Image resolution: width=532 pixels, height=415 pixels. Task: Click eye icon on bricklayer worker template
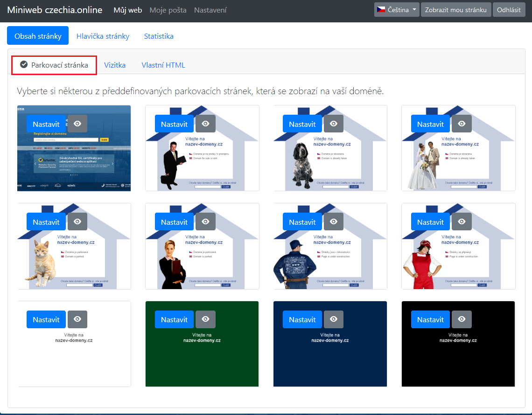[333, 221]
